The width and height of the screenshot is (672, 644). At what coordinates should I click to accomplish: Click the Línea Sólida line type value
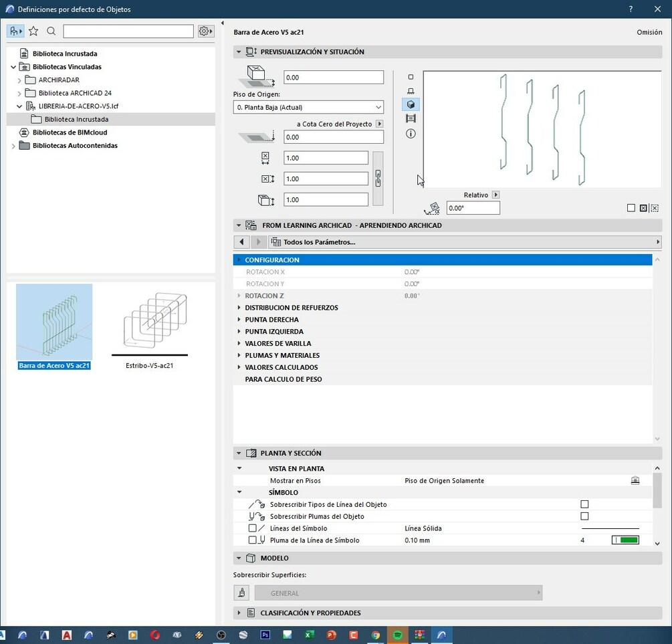[423, 528]
